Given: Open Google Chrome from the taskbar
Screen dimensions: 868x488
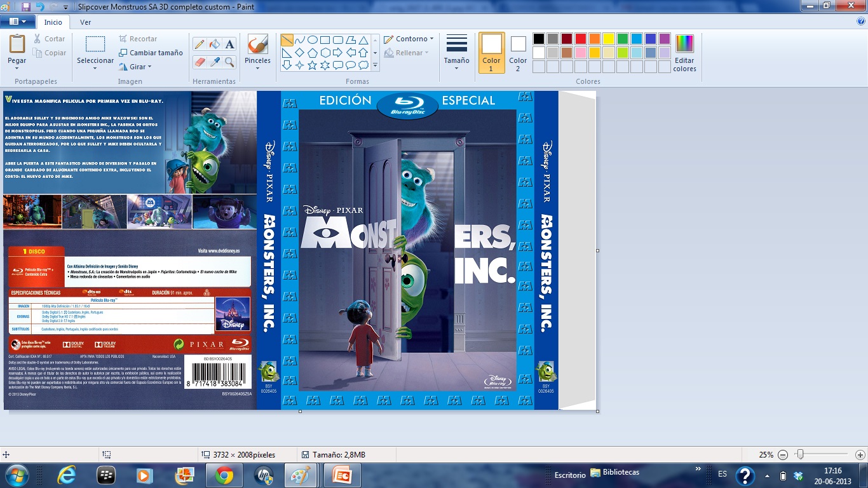Looking at the screenshot, I should (223, 475).
